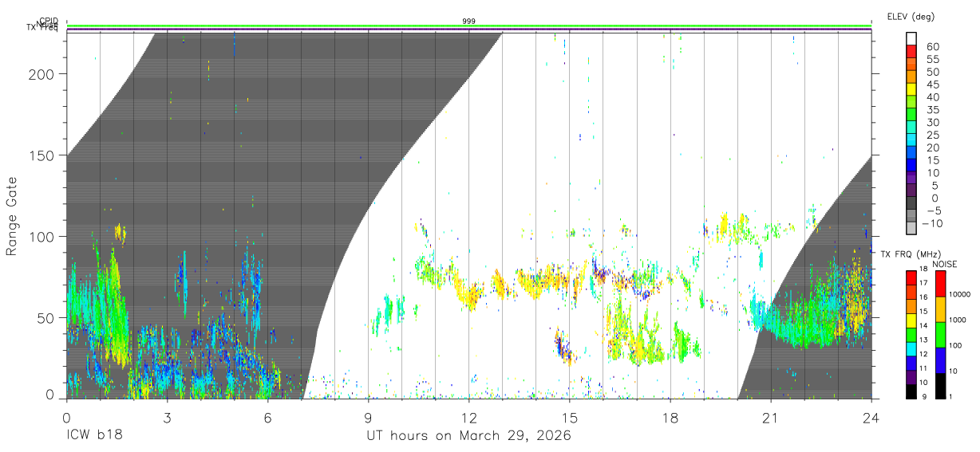The height and width of the screenshot is (452, 980).
Task: Click the "24" UT hour tick label
Action: click(871, 418)
